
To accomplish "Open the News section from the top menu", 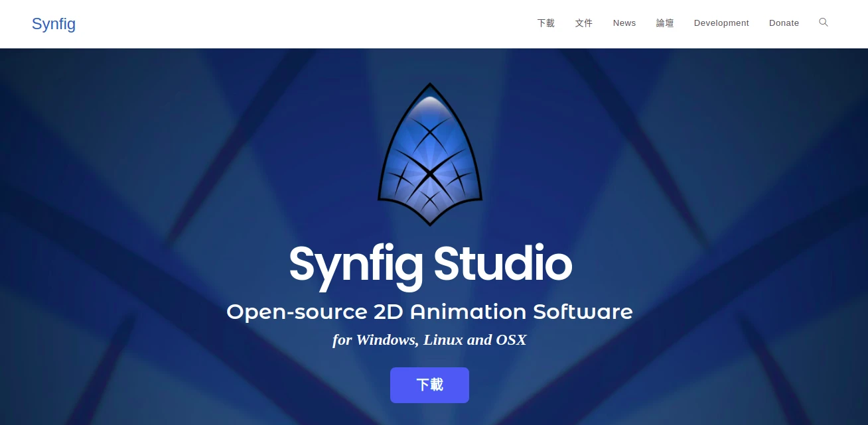I will point(624,23).
